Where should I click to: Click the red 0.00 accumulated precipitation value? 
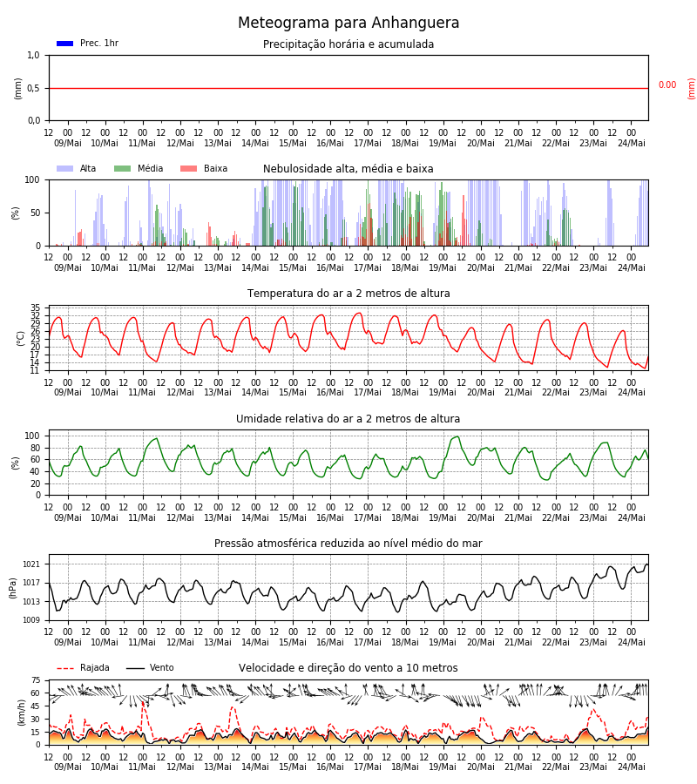[x=667, y=85]
